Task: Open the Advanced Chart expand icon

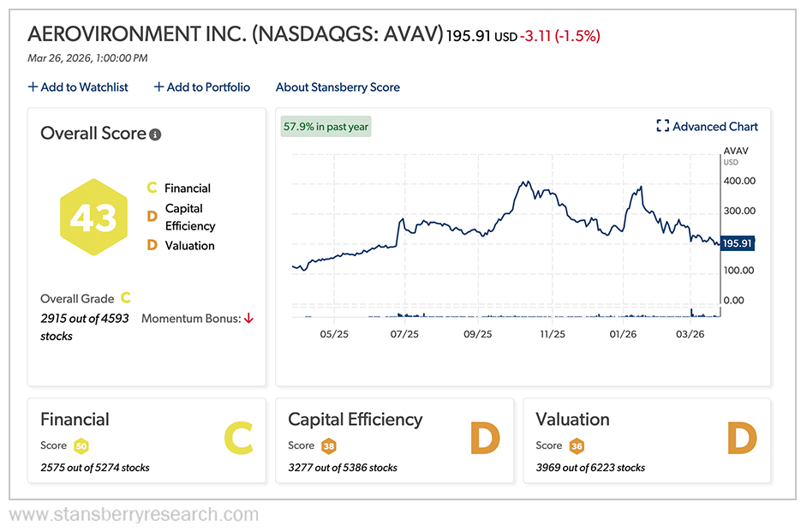Action: [662, 126]
